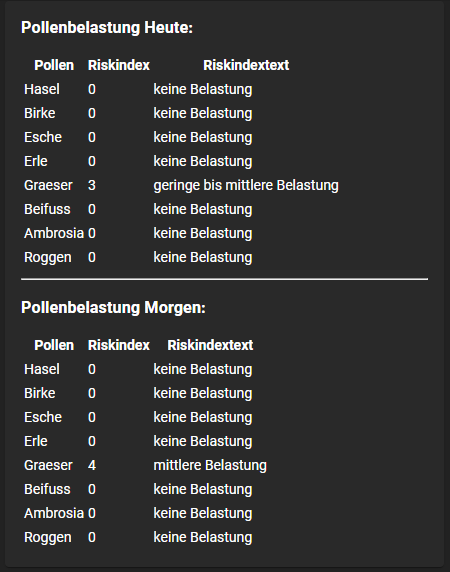Click the Graeser risk index value 3
The width and height of the screenshot is (450, 572).
click(x=92, y=185)
